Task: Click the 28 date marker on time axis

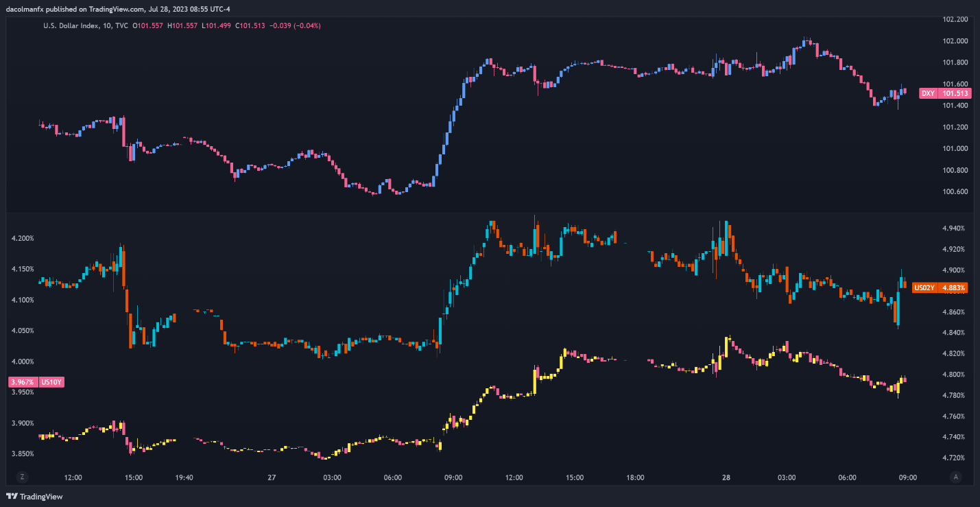Action: pos(726,477)
